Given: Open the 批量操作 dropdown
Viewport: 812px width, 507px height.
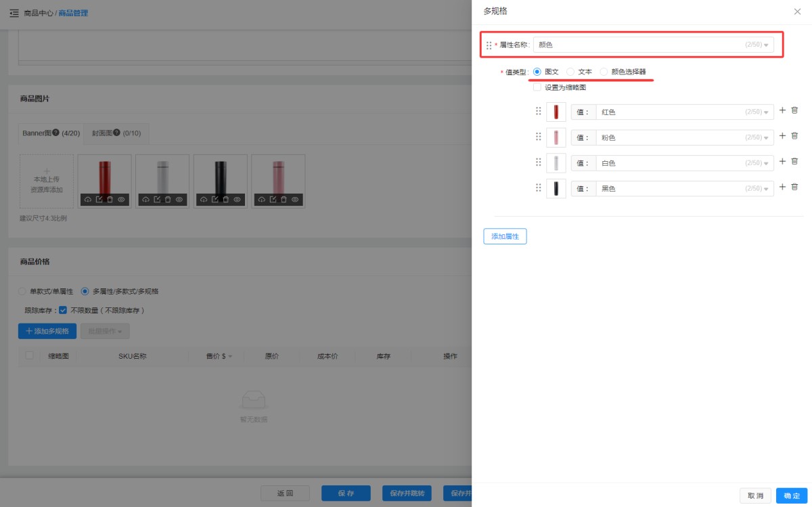Looking at the screenshot, I should click(105, 331).
